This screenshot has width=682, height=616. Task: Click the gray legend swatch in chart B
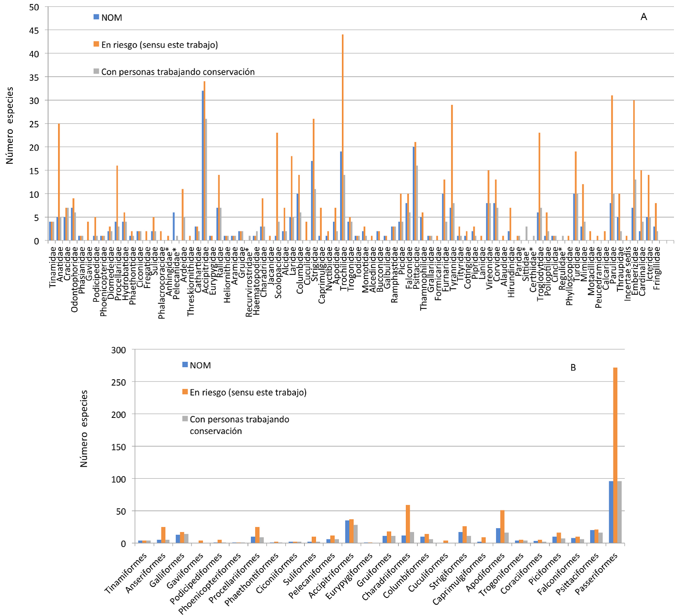pos(185,419)
